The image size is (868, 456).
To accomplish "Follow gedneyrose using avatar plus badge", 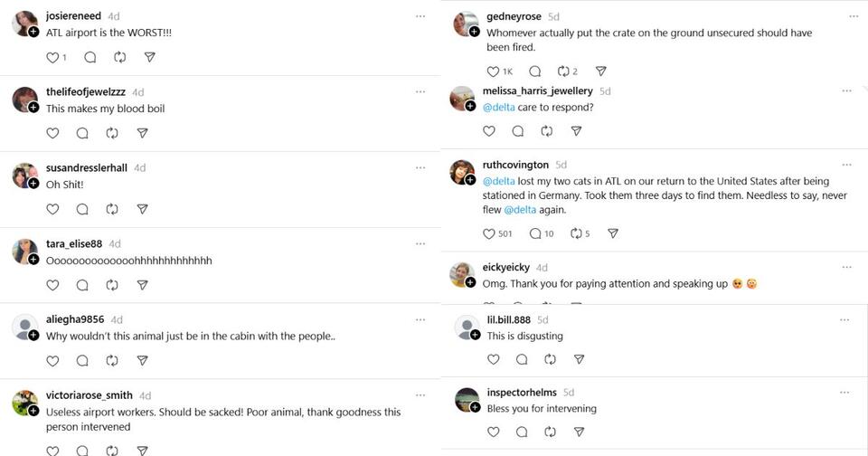I will (474, 32).
